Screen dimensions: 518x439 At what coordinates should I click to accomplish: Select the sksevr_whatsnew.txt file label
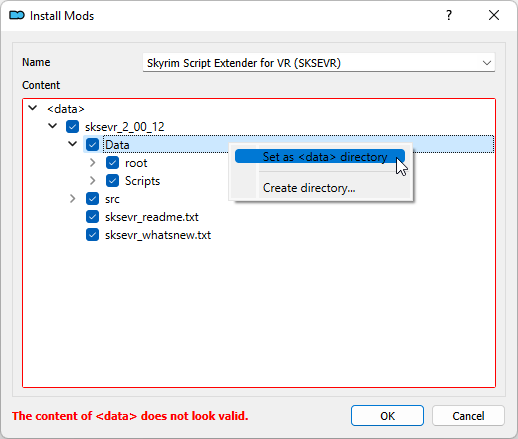coord(158,235)
